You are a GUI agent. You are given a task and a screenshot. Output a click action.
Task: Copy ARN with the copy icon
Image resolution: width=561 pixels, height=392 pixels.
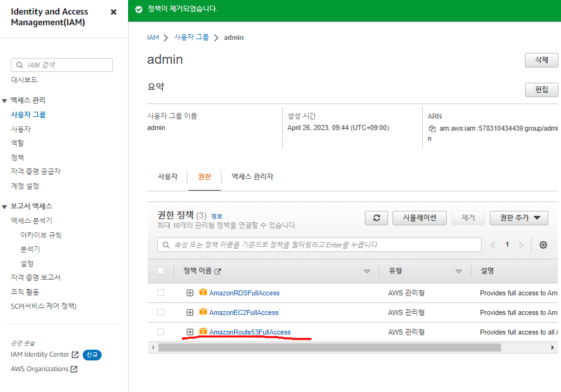click(432, 129)
